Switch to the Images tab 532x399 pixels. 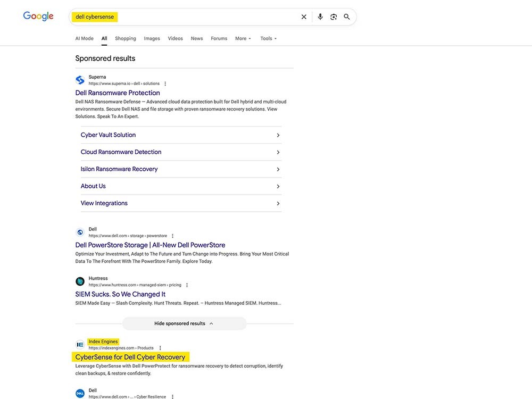click(152, 38)
